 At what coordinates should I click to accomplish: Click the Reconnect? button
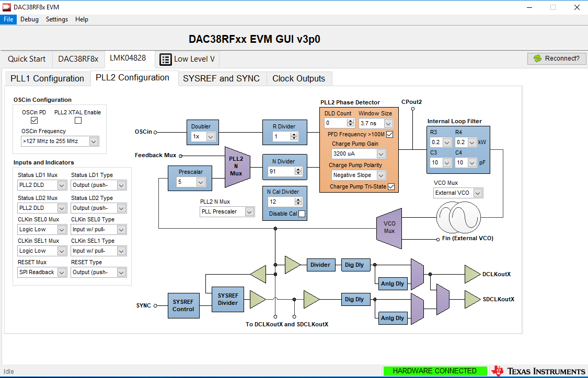[x=557, y=58]
